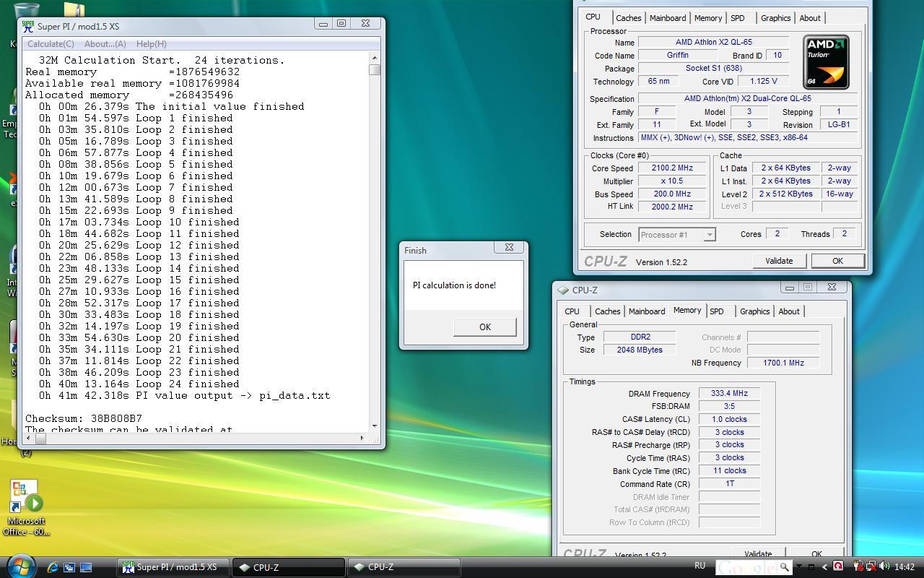Screen dimensions: 924x578
Task: Click the Checksum: 38B808B7 line
Action: coord(84,418)
